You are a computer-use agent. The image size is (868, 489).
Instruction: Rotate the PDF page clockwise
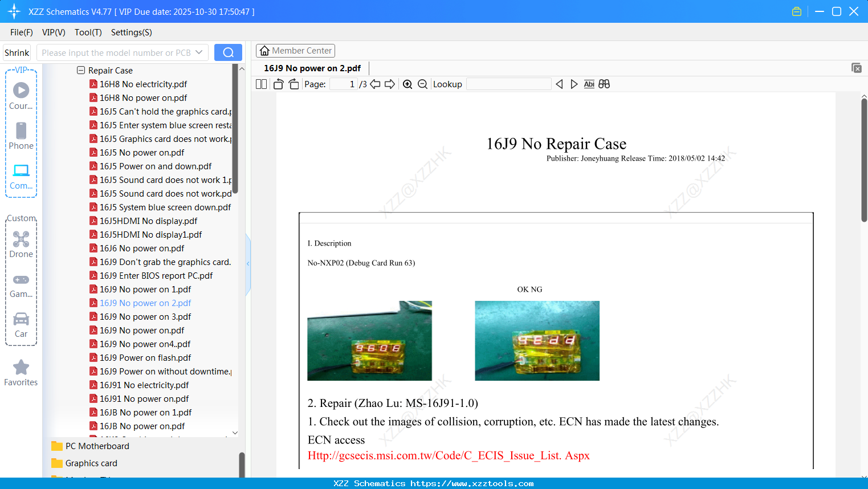coord(294,84)
